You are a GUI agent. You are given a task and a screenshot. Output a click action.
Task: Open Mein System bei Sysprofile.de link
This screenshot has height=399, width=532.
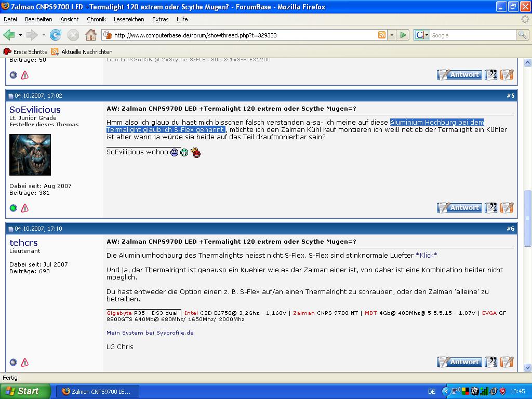[x=150, y=333]
